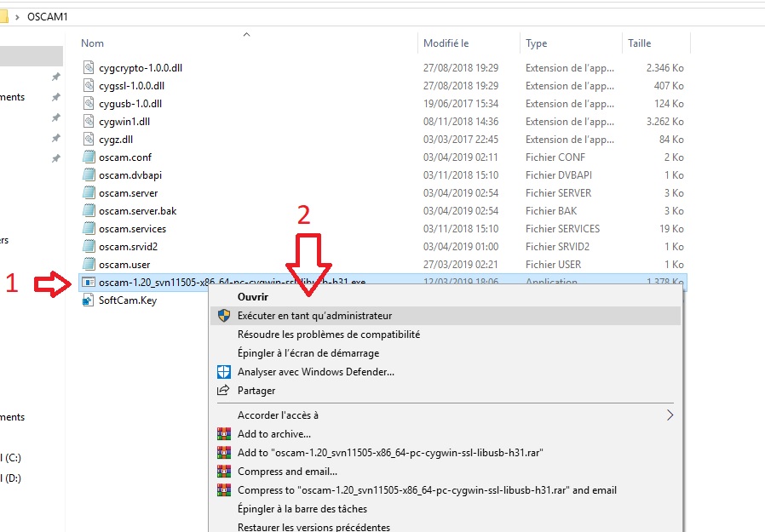Click the 3.262 Ko size value
Screen dimensions: 765x532
click(x=665, y=122)
